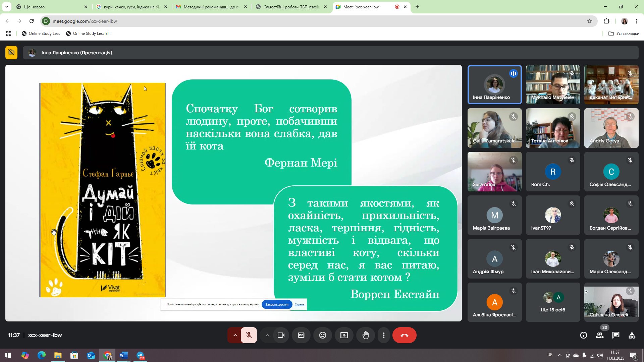Switch UK keyboard language indicator
The width and height of the screenshot is (644, 362).
tap(550, 355)
